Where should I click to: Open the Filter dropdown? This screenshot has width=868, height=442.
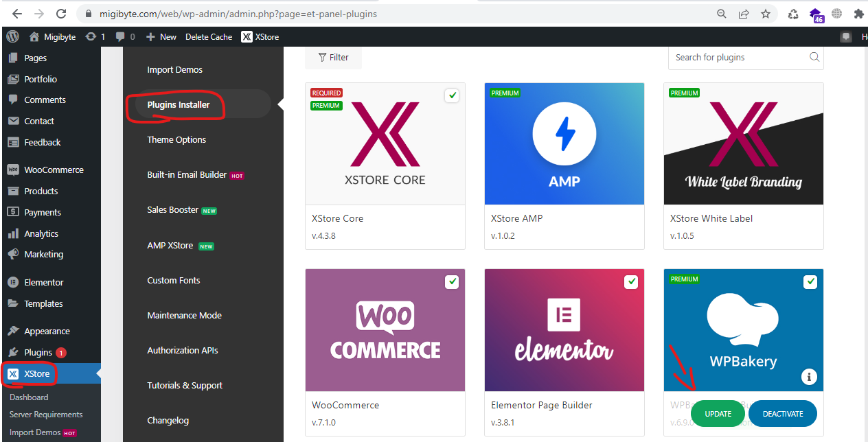pyautogui.click(x=333, y=58)
